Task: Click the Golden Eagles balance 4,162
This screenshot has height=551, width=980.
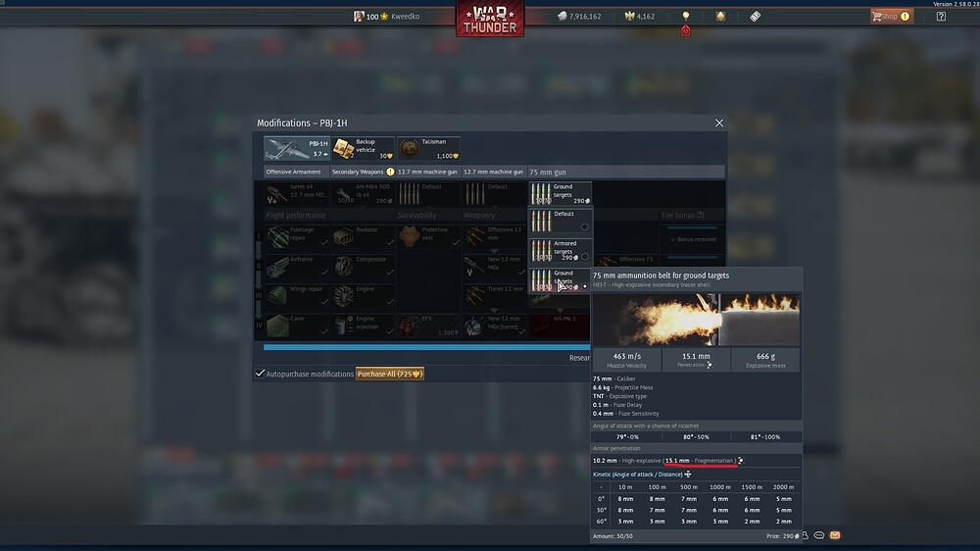Action: point(640,17)
